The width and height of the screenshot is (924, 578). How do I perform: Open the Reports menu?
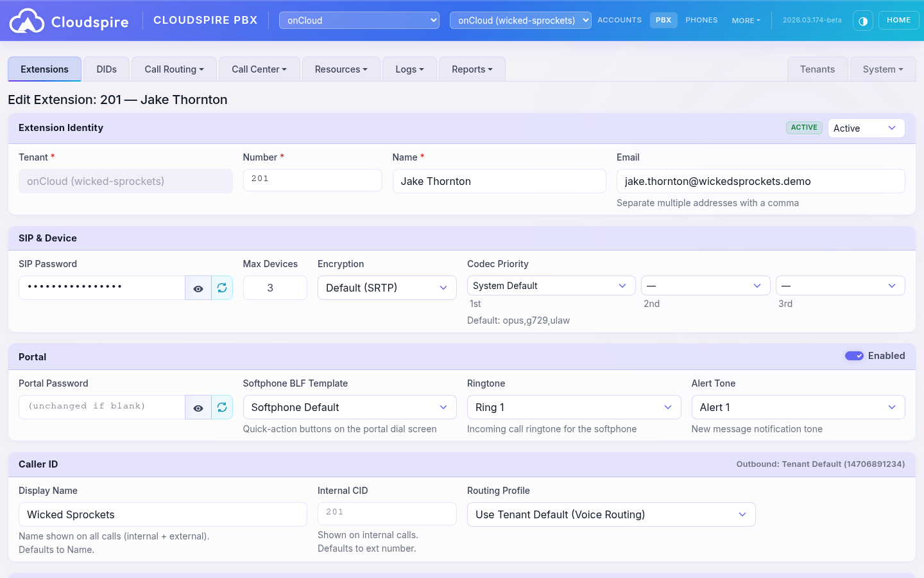click(x=472, y=69)
